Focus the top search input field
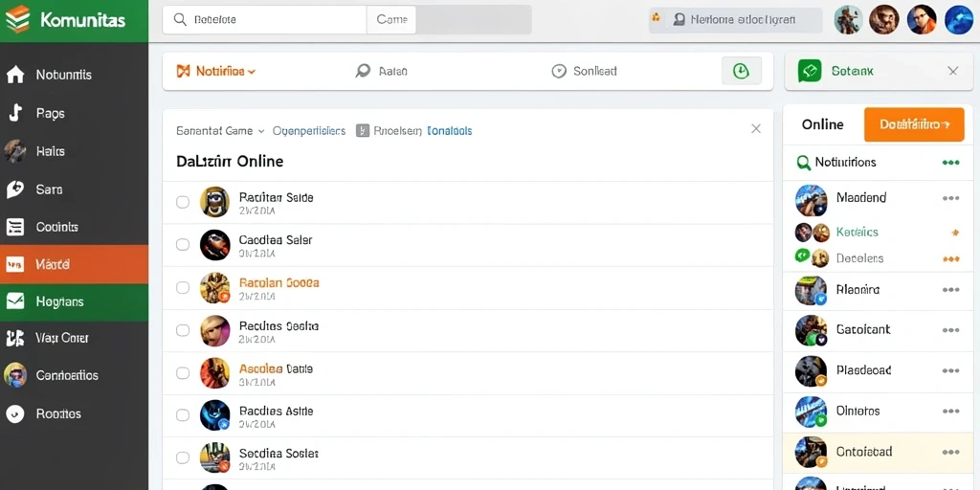 [264, 19]
